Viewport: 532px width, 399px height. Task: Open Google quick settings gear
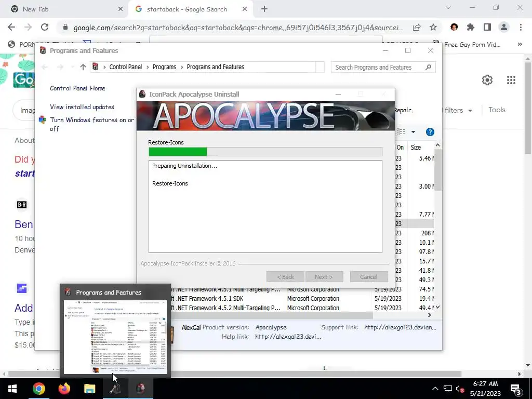pos(487,80)
